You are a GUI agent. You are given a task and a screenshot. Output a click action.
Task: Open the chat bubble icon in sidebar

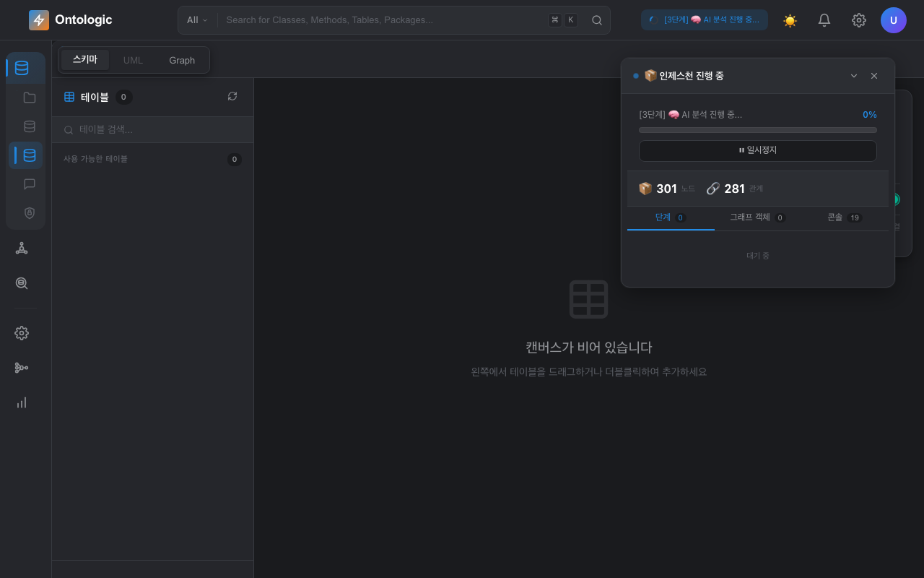click(x=30, y=184)
